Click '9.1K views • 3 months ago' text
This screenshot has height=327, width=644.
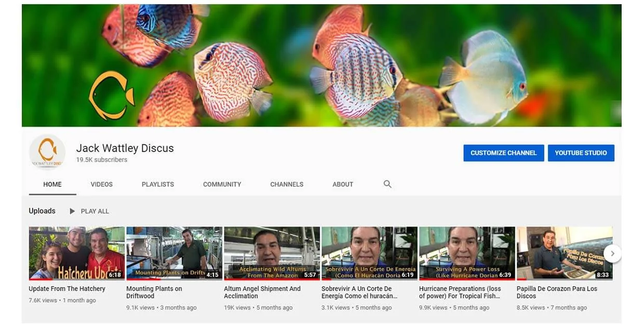click(x=162, y=308)
